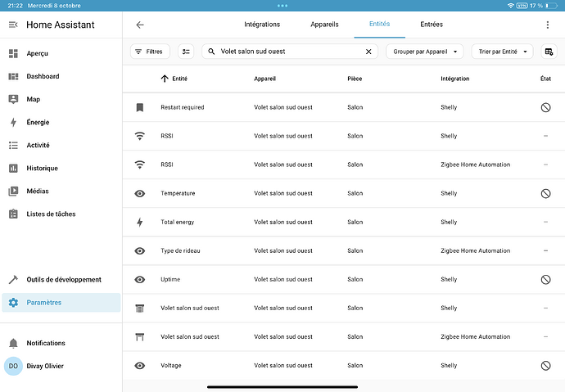Open the Voltage entity row
The height and width of the screenshot is (392, 565).
click(x=344, y=365)
